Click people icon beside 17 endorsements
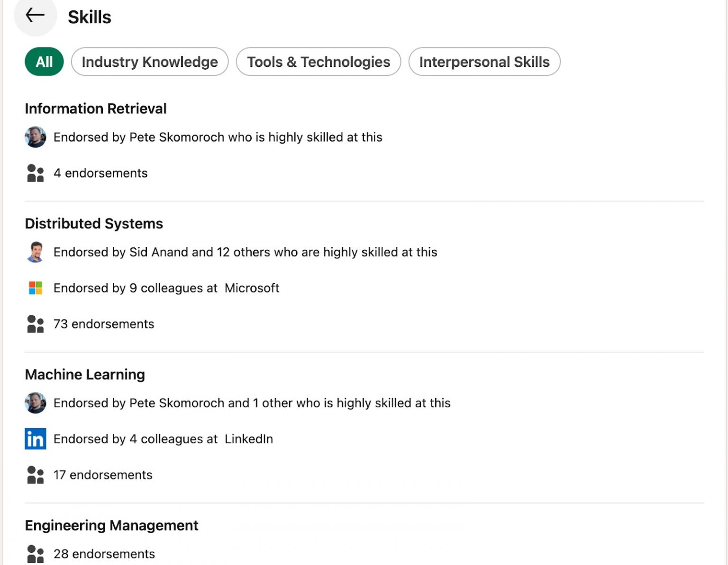The width and height of the screenshot is (728, 565). [x=36, y=474]
